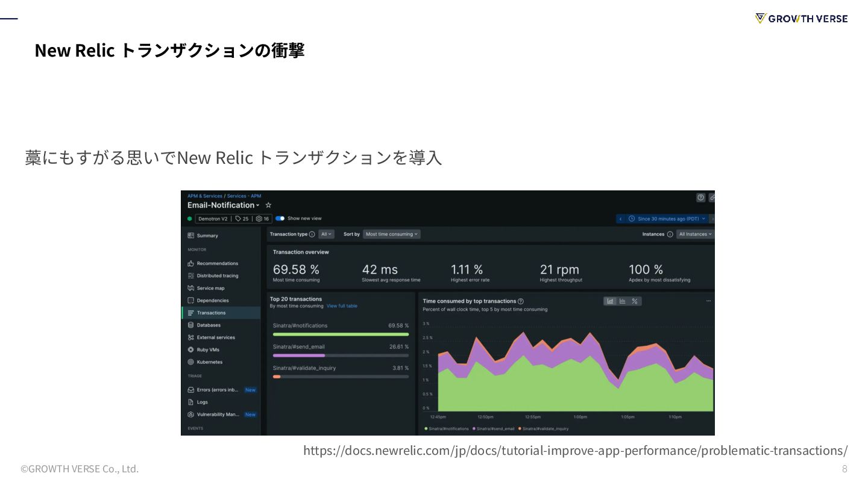Click the help icon beside Time consumed by top transactions
868x488 pixels.
tap(521, 301)
